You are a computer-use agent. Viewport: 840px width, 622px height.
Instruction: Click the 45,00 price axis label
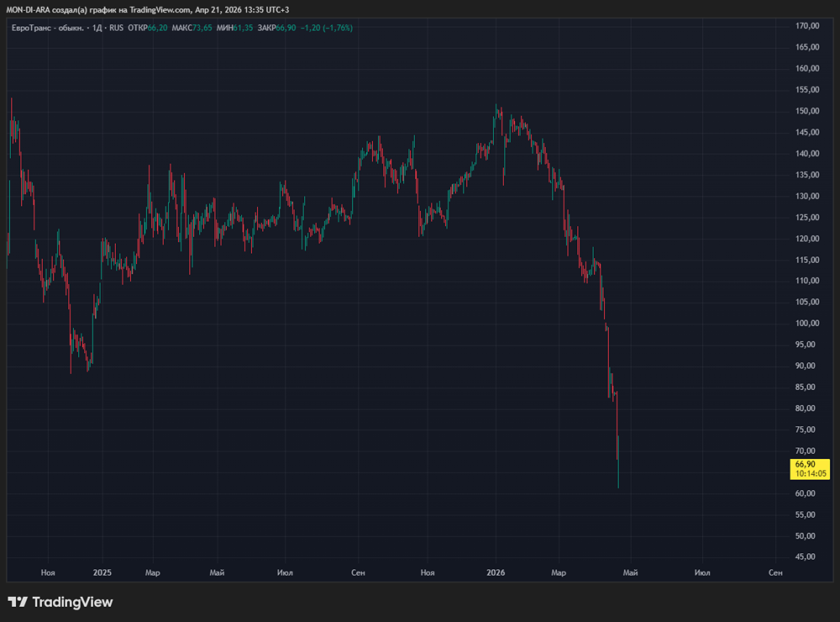(806, 556)
